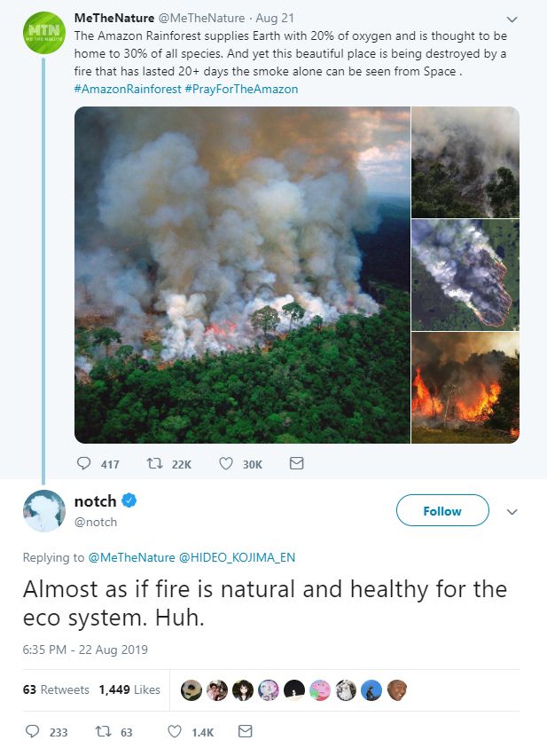Open the satellite fire image thumbnail
547x756 pixels.
pos(465,275)
